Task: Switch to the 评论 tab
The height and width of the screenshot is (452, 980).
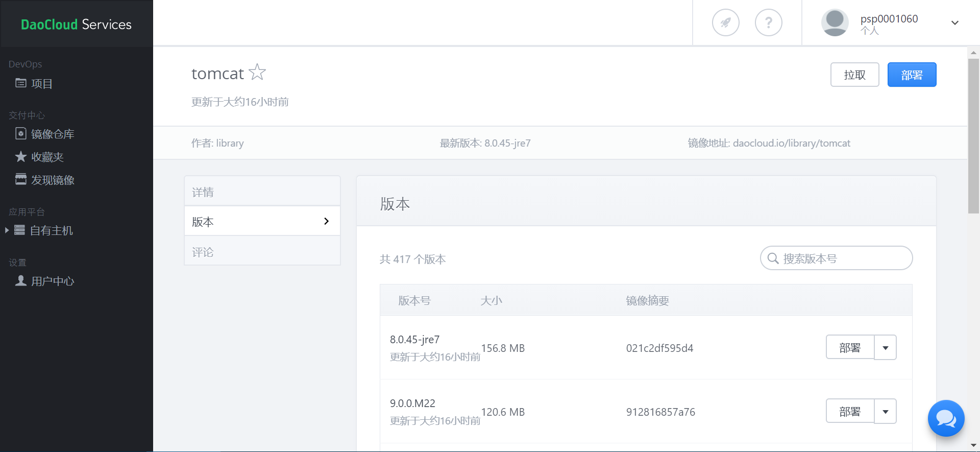Action: [262, 251]
